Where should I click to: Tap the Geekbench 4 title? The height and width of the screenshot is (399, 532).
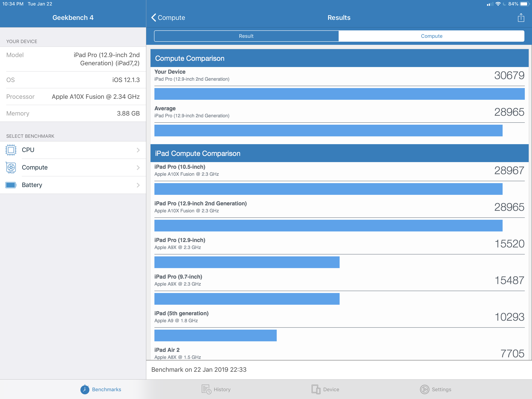point(73,18)
